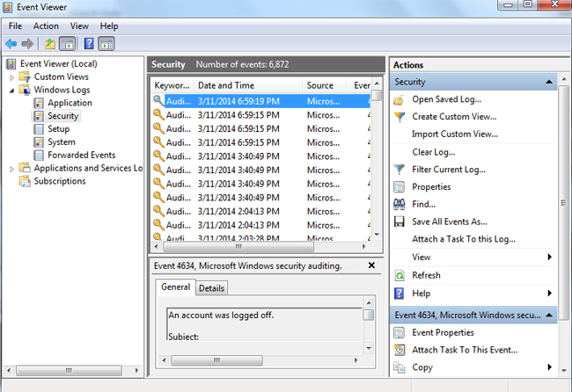Click Clear Log in Actions pane
The height and width of the screenshot is (392, 572).
pyautogui.click(x=436, y=152)
